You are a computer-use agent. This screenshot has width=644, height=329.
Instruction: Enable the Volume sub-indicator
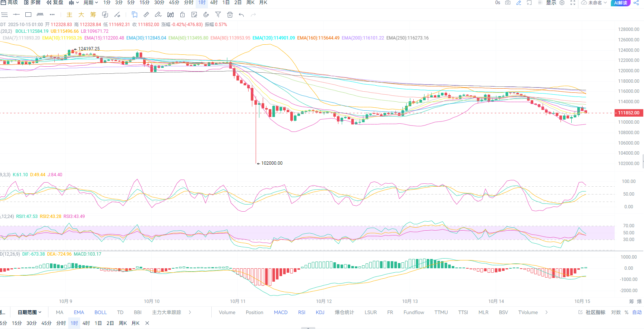[x=227, y=312]
